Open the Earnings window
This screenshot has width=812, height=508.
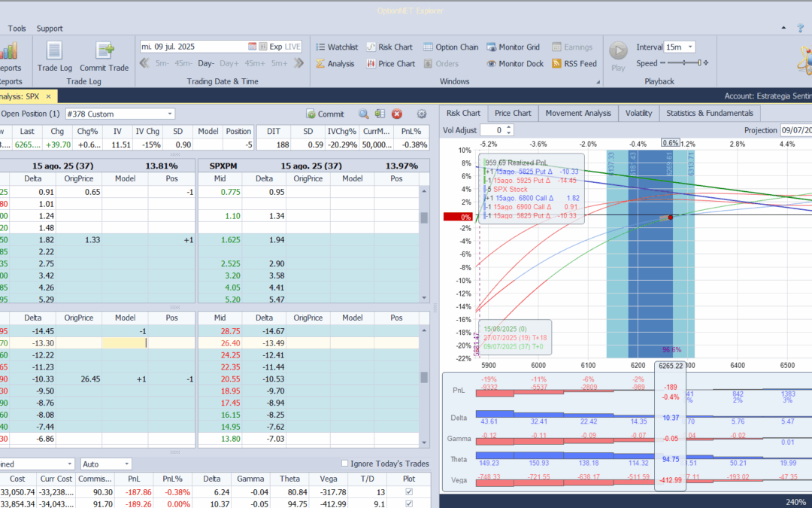[x=571, y=47]
